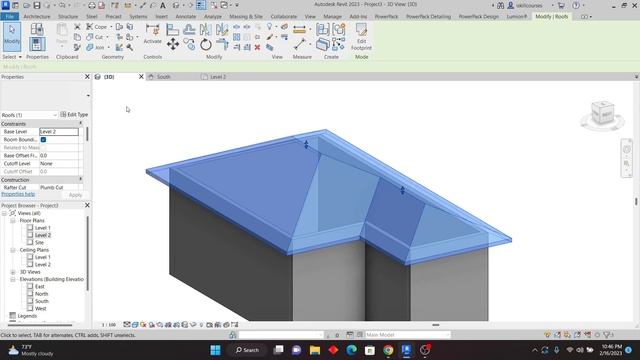Click the Project Browser horizontal scrollbar
This screenshot has height=360, width=640.
click(x=40, y=325)
